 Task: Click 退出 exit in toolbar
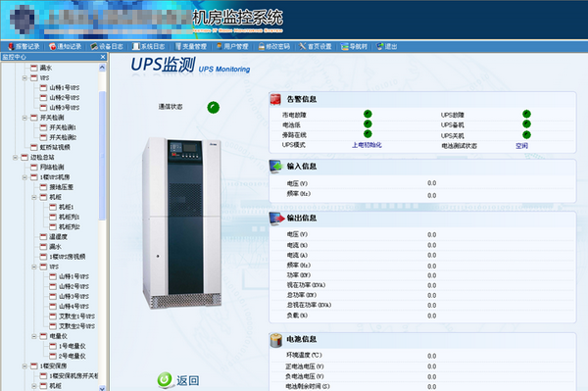387,46
